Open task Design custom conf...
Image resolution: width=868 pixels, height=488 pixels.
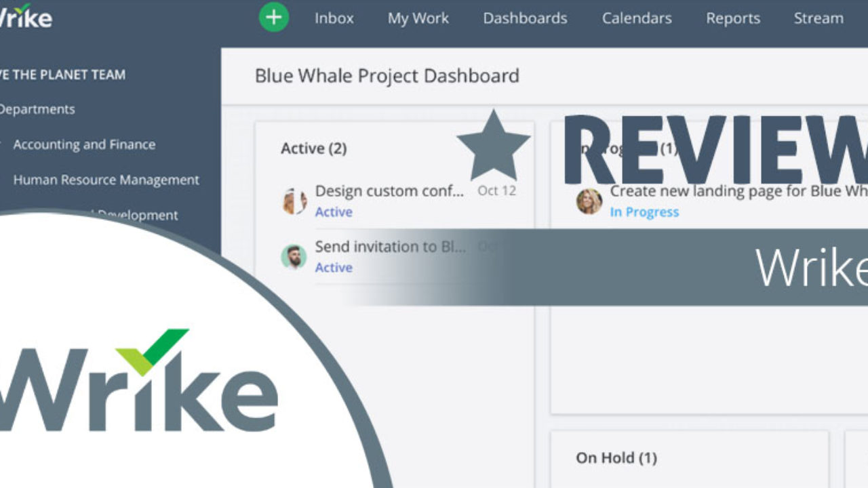coord(390,191)
